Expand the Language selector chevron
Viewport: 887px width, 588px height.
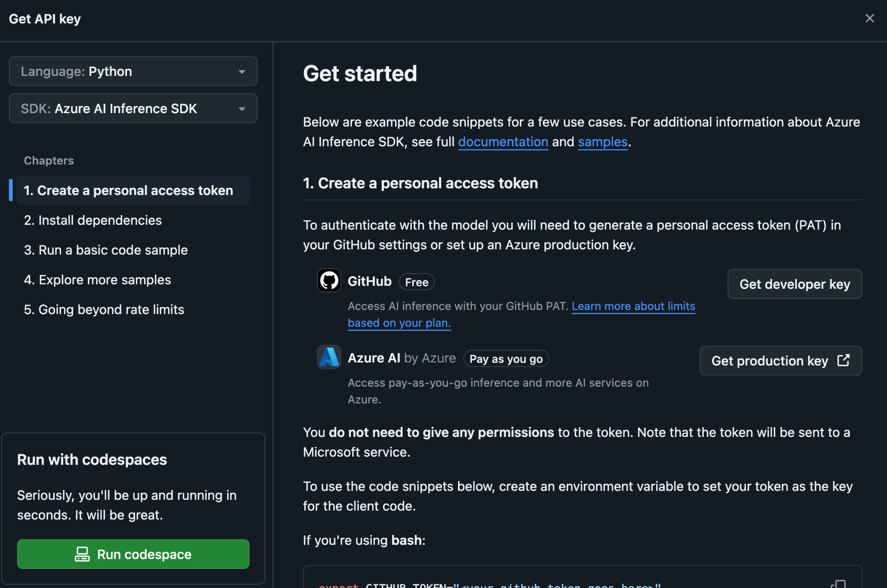click(x=242, y=71)
